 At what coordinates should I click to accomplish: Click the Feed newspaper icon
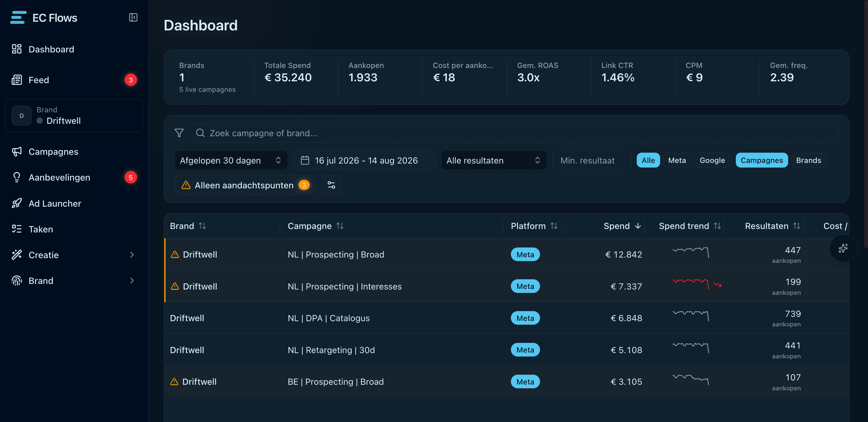coord(16,80)
